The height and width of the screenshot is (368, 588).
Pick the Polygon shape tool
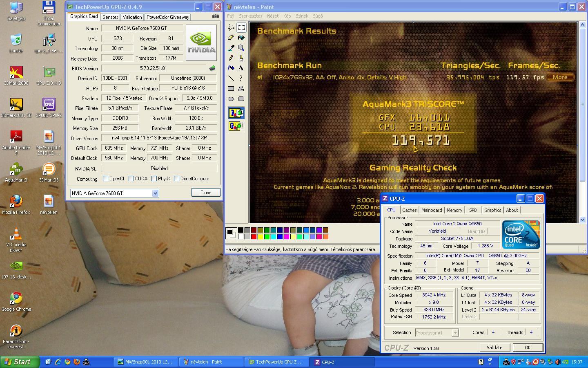(x=241, y=88)
